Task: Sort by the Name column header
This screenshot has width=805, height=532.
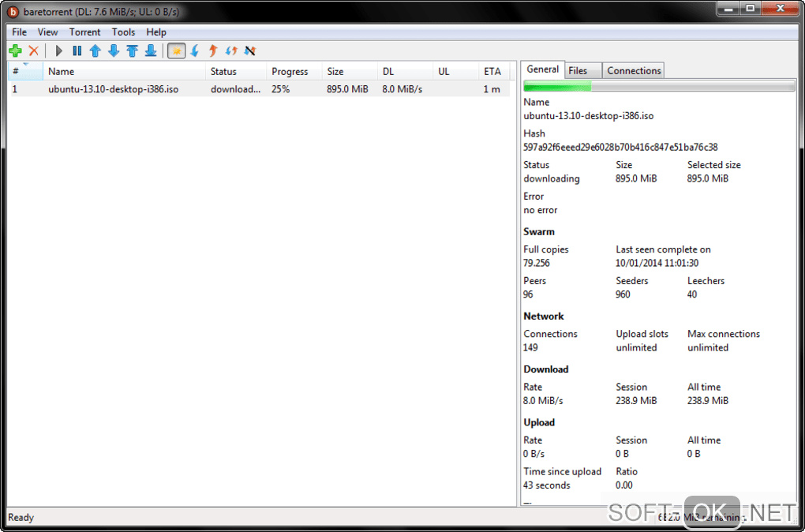Action: (125, 71)
